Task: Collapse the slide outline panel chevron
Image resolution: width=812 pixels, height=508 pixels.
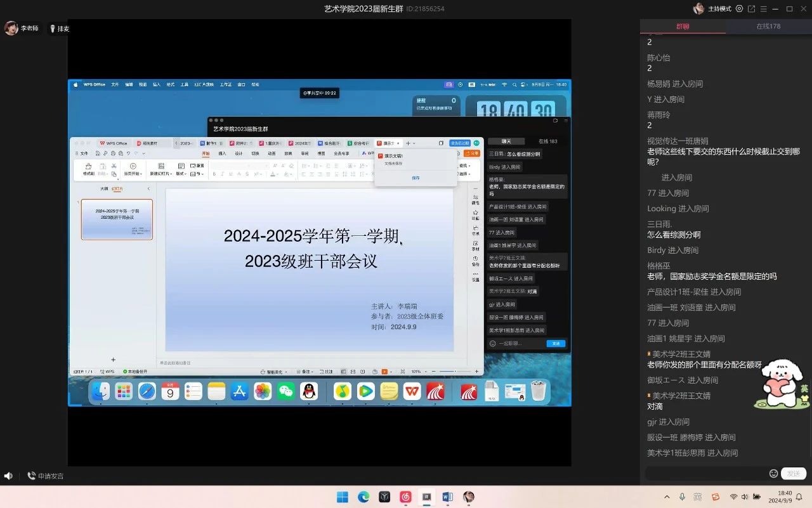Action: (148, 188)
